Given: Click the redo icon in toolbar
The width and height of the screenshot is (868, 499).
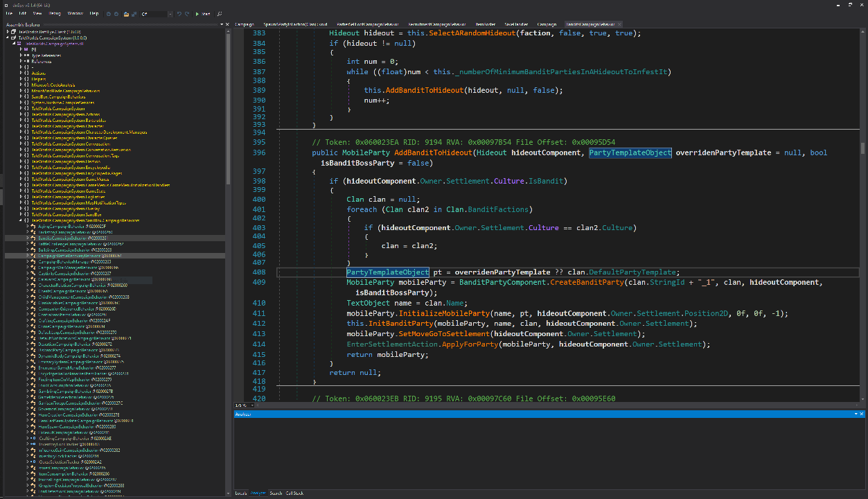Looking at the screenshot, I should click(187, 13).
